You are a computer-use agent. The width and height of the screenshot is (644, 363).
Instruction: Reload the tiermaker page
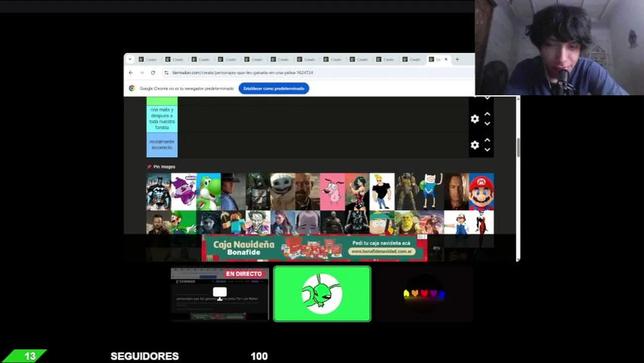153,73
